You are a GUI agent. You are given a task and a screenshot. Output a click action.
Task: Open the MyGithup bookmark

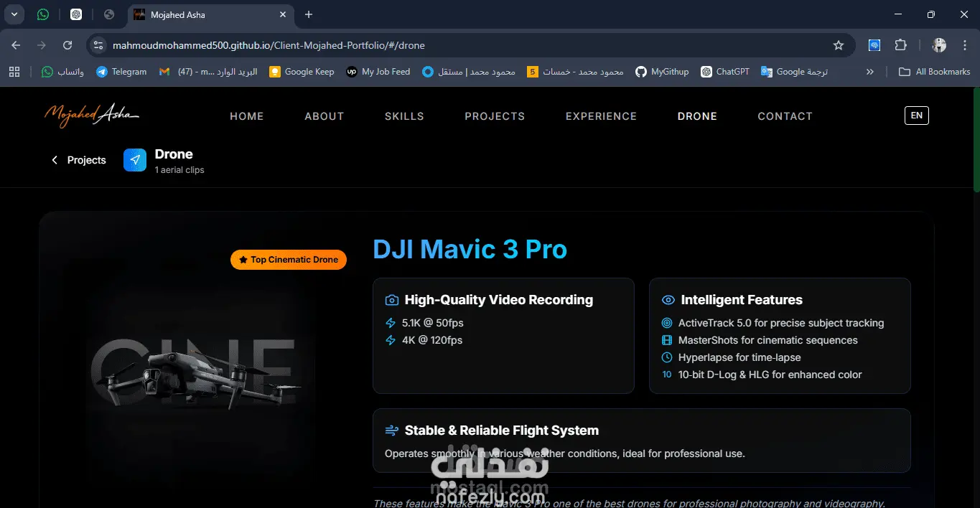tap(662, 72)
